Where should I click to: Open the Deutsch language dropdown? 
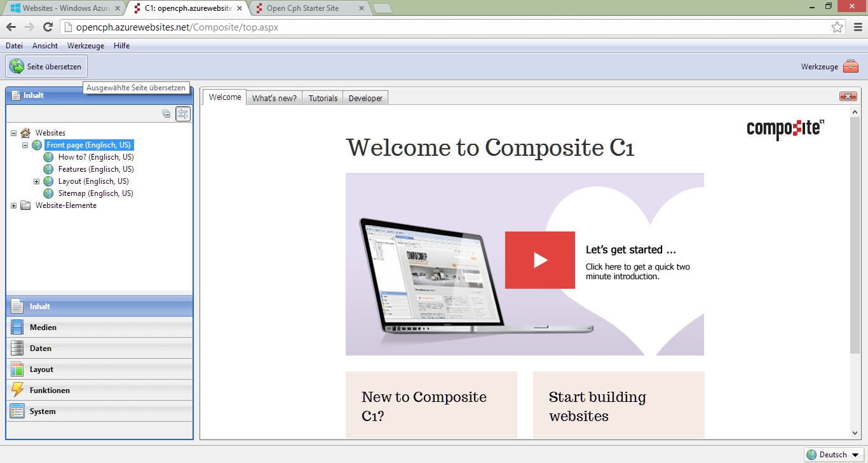pyautogui.click(x=834, y=455)
